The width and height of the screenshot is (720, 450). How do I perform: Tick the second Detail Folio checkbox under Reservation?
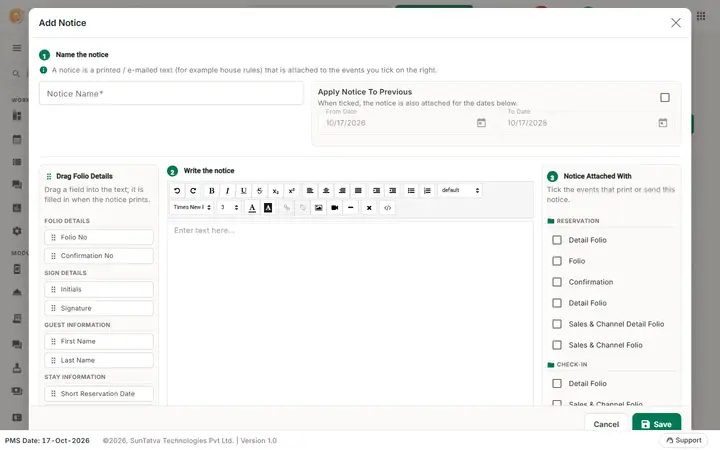(557, 303)
